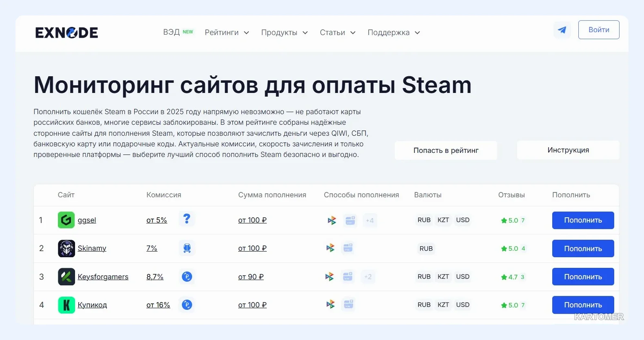
Task: Click the bank card icon for Купикод
Action: click(348, 304)
